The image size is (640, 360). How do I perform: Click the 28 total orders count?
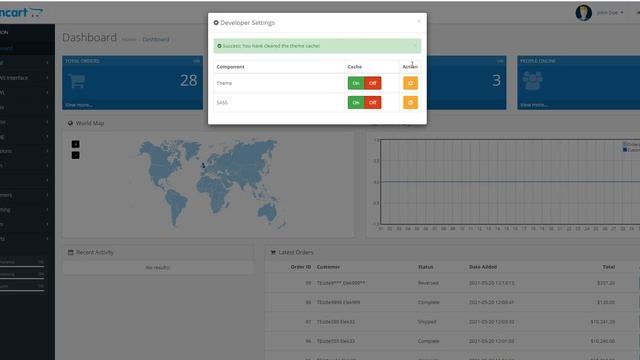pyautogui.click(x=189, y=80)
